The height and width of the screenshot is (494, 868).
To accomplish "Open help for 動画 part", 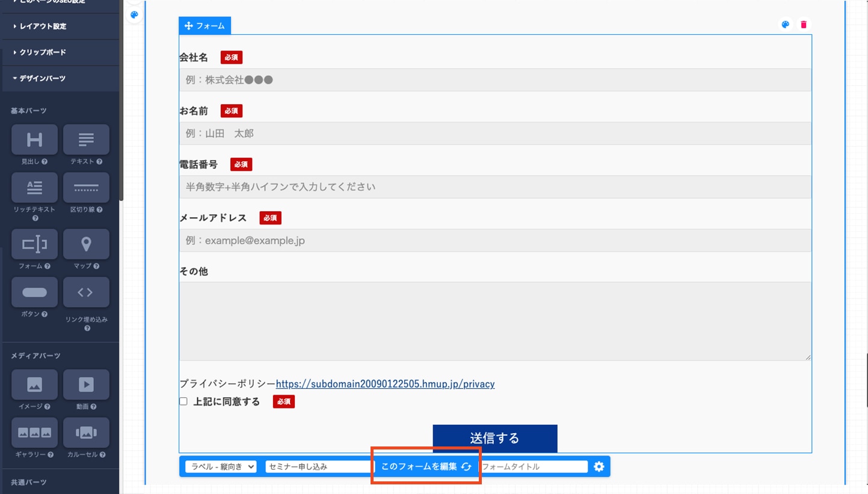I will coord(94,407).
